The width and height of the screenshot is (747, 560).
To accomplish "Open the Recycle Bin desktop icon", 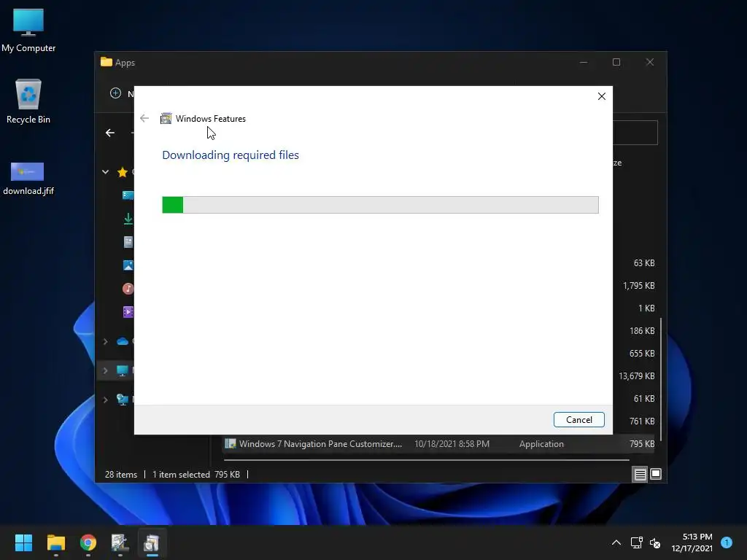I will tap(28, 102).
